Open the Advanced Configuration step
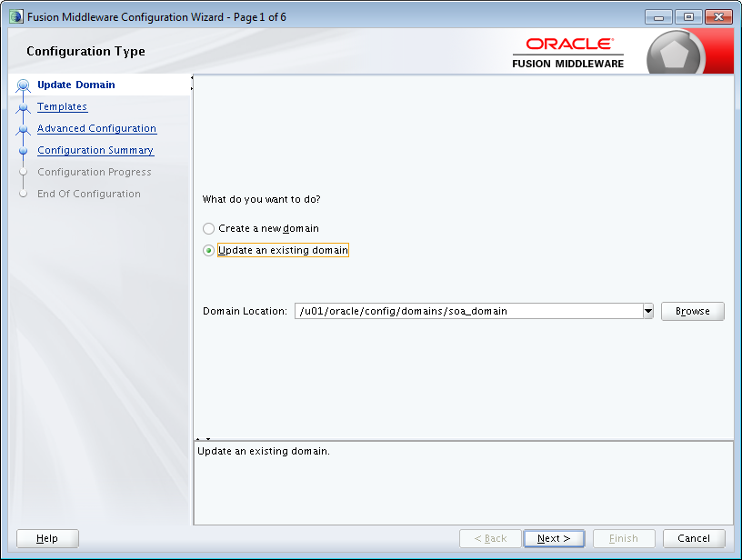This screenshot has height=560, width=742. (x=96, y=128)
